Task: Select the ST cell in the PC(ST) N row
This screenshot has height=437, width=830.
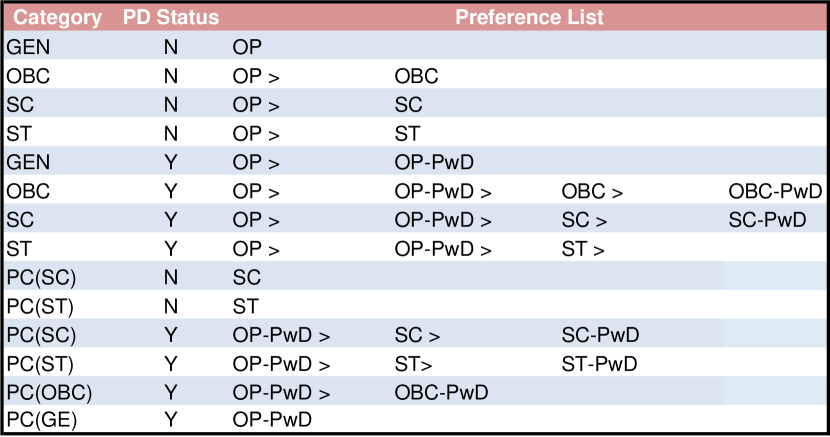Action: coord(246,306)
